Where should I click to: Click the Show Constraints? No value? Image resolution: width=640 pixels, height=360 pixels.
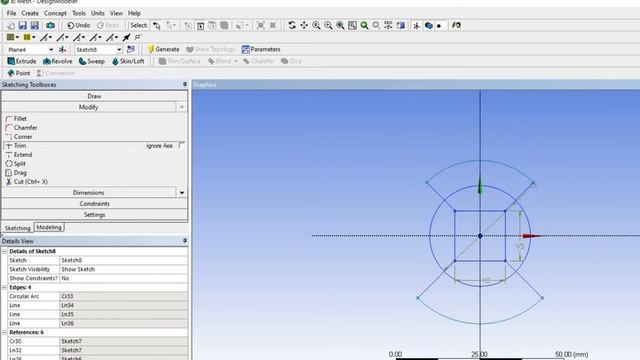pyautogui.click(x=124, y=278)
